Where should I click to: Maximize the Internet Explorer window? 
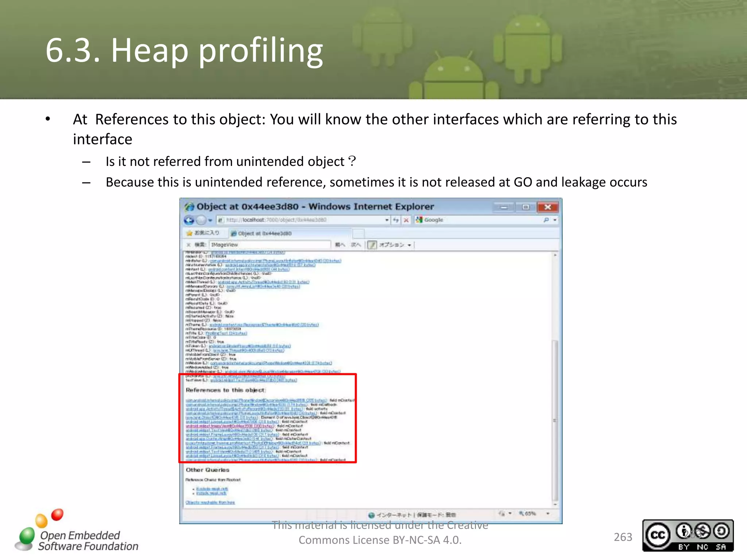pyautogui.click(x=525, y=207)
